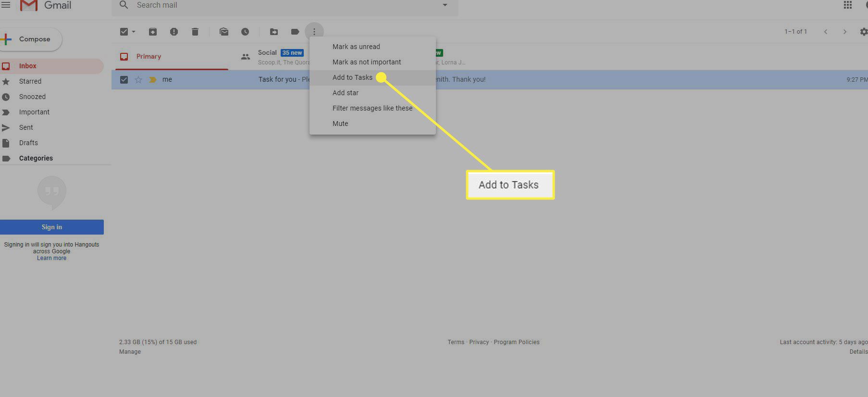Open the Privacy link
Viewport: 868px width, 397px height.
[x=479, y=342]
